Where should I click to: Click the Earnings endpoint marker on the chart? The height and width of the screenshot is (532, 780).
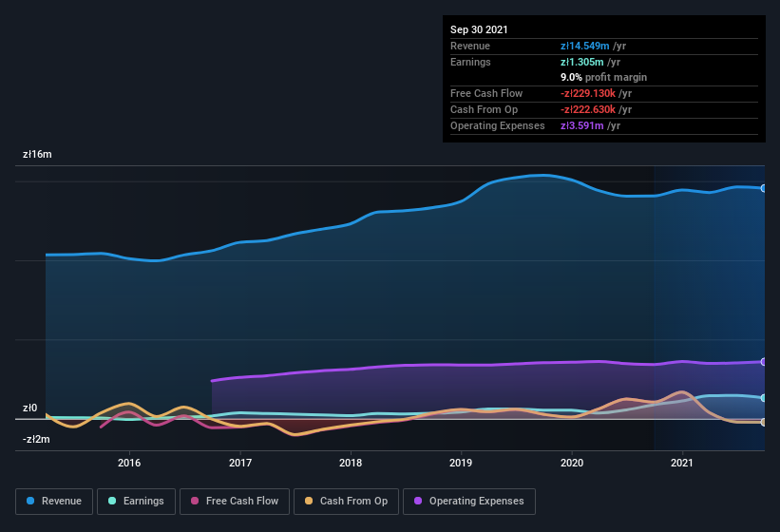pos(764,398)
